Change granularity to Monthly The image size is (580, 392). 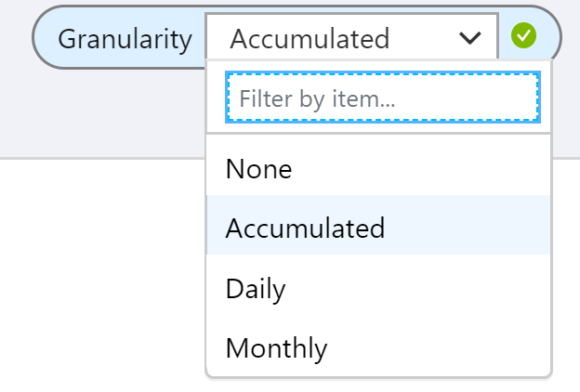pyautogui.click(x=276, y=348)
